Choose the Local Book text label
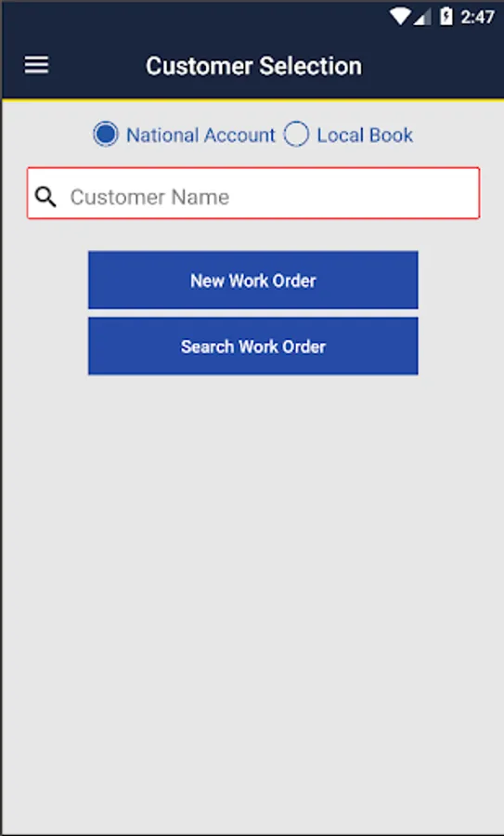 [x=365, y=135]
